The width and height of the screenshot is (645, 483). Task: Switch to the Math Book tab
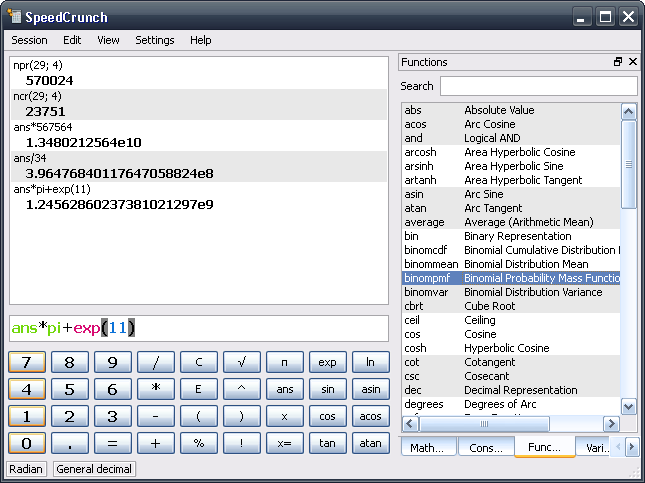pos(429,447)
